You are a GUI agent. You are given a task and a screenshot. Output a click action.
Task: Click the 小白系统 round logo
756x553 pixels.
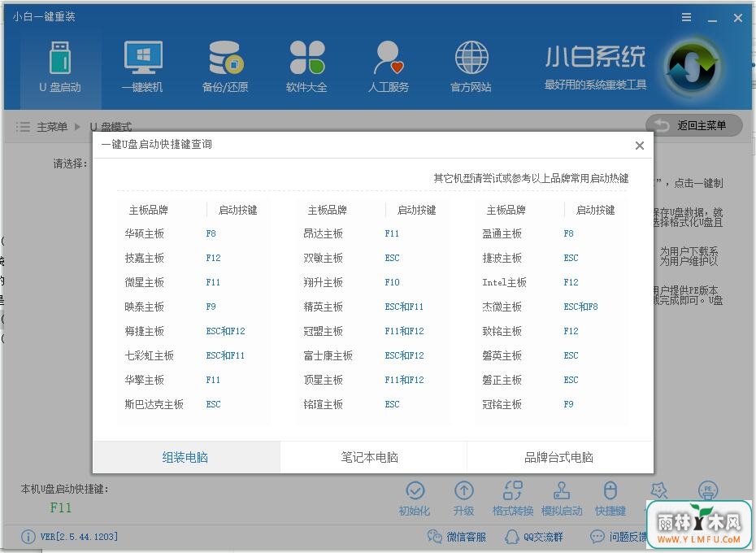click(x=691, y=67)
